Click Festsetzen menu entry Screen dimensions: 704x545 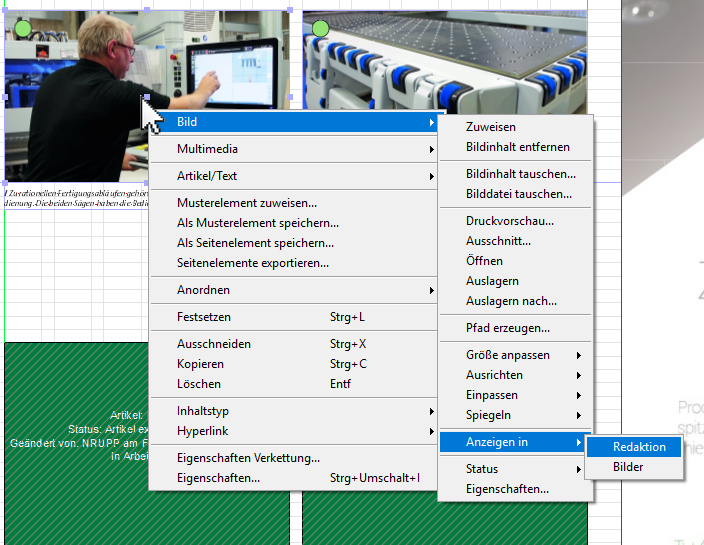[x=204, y=317]
